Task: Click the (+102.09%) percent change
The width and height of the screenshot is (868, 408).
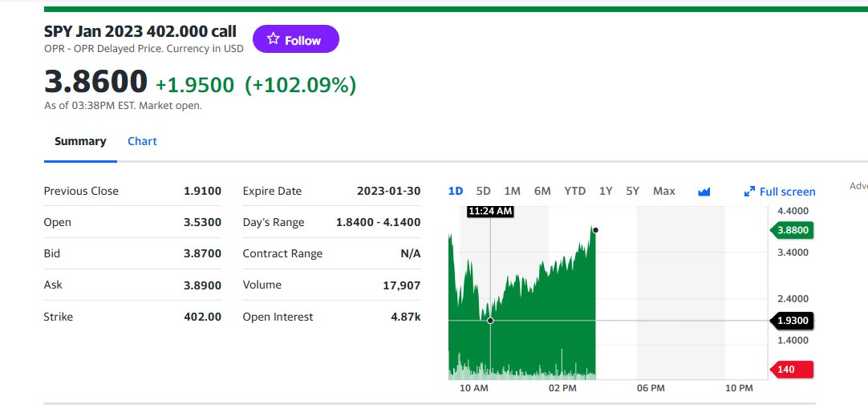Action: (x=301, y=85)
